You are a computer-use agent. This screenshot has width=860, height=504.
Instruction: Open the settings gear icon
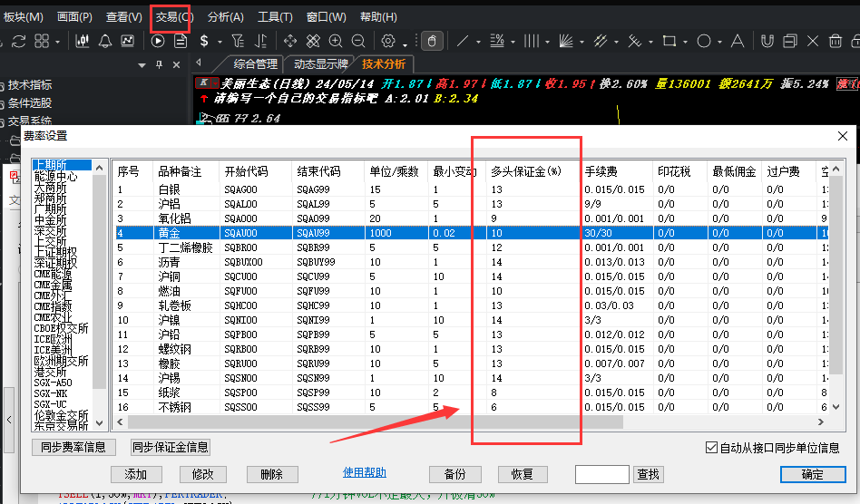click(x=388, y=41)
